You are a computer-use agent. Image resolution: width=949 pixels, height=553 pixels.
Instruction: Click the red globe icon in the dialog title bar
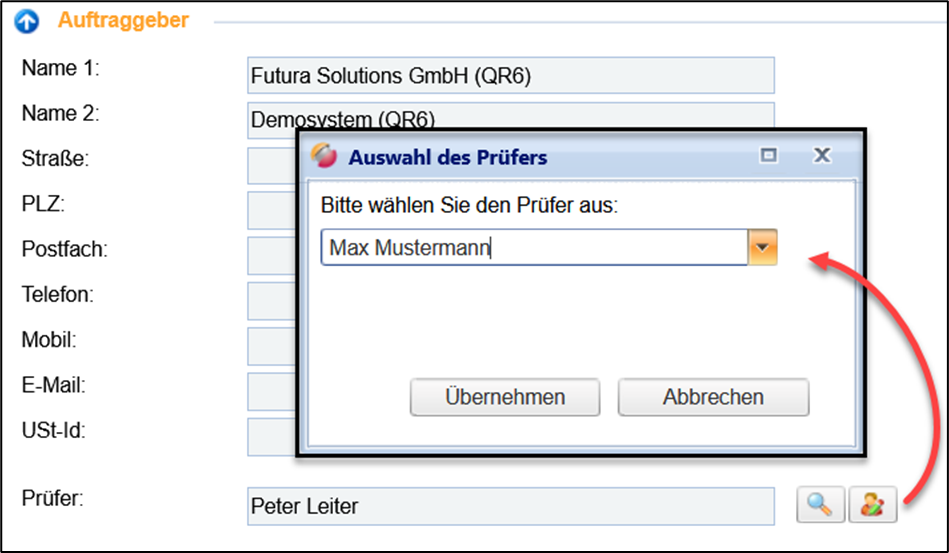(x=324, y=157)
